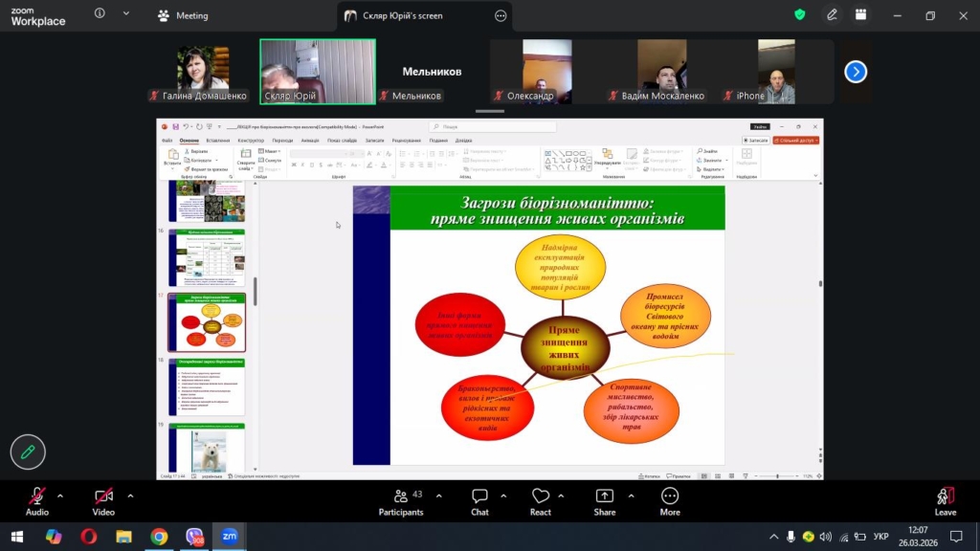Click the green annotate pencil button
Screen dimensions: 980x551
(x=28, y=452)
